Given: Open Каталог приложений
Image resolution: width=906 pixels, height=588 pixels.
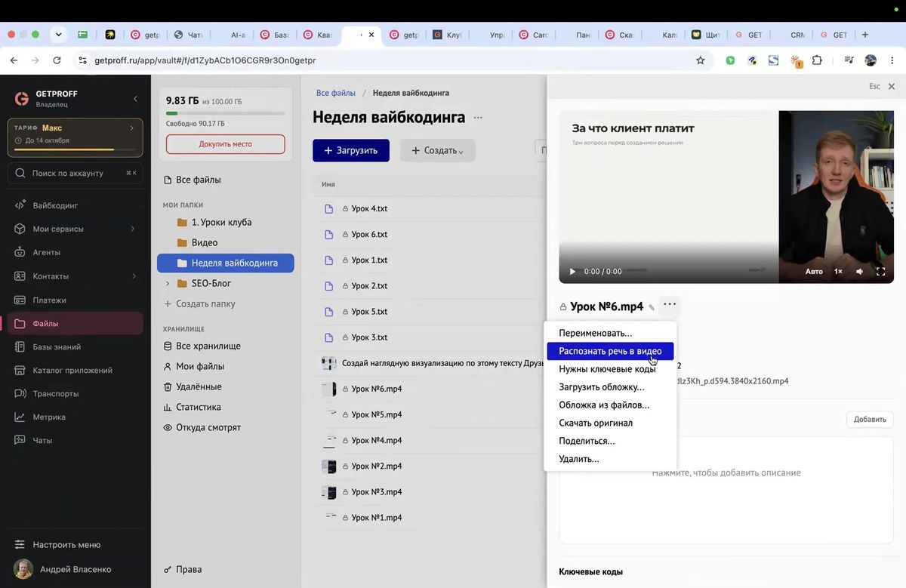Looking at the screenshot, I should click(72, 371).
